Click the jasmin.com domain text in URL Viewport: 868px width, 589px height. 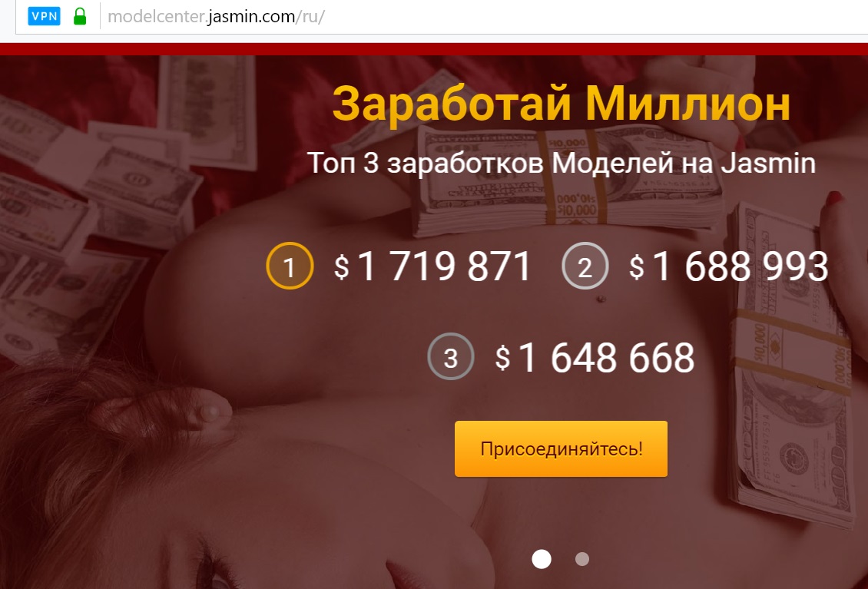[x=252, y=17]
